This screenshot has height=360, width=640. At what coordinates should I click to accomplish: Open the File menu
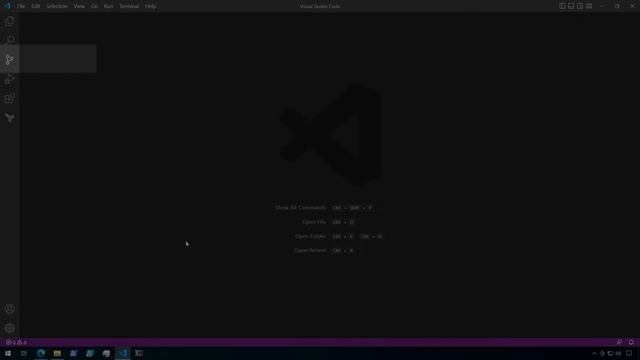tap(21, 6)
